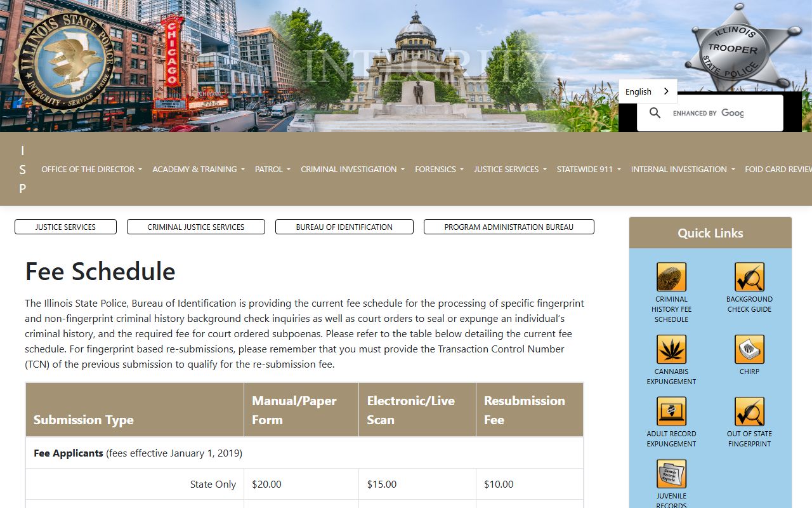Click the Bureau of Identification breadcrumb button
This screenshot has height=508, width=812.
344,227
